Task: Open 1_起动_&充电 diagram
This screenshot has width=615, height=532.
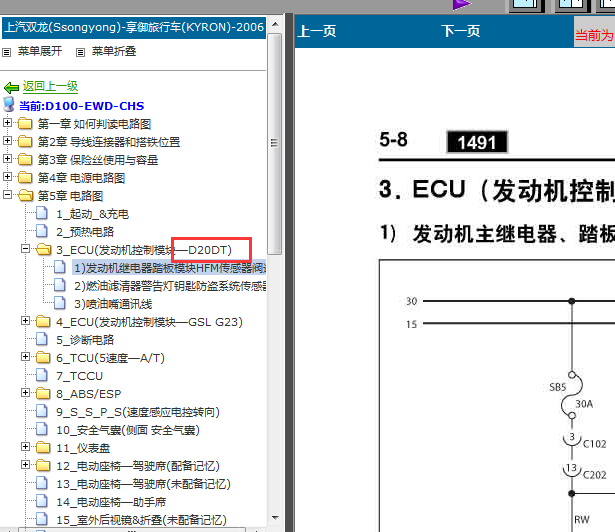Action: click(x=93, y=214)
